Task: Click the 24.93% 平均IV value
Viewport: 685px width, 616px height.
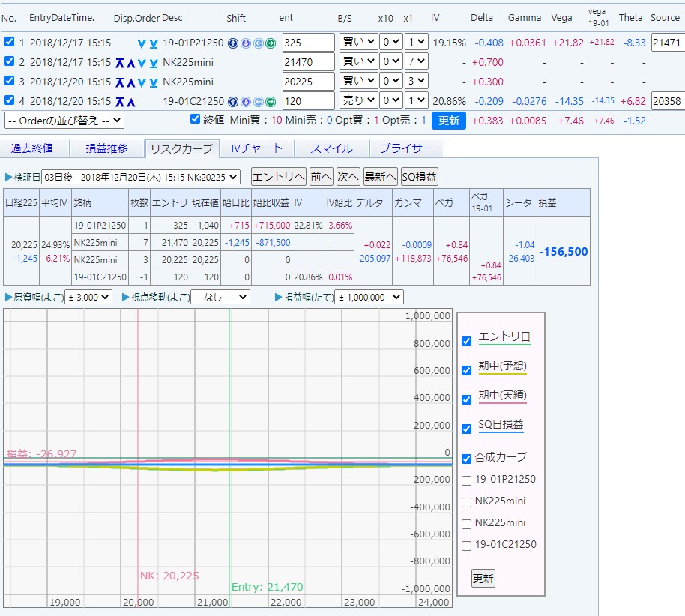Action: click(x=55, y=244)
